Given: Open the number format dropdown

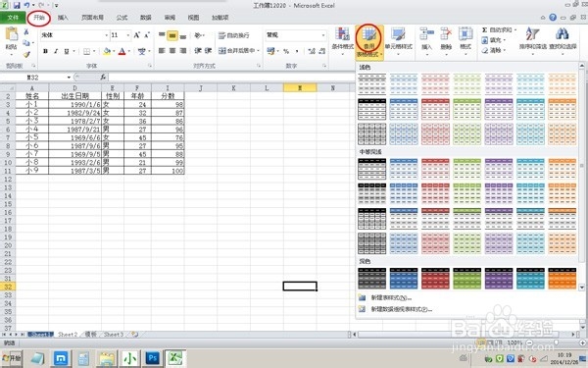Looking at the screenshot, I should point(323,35).
